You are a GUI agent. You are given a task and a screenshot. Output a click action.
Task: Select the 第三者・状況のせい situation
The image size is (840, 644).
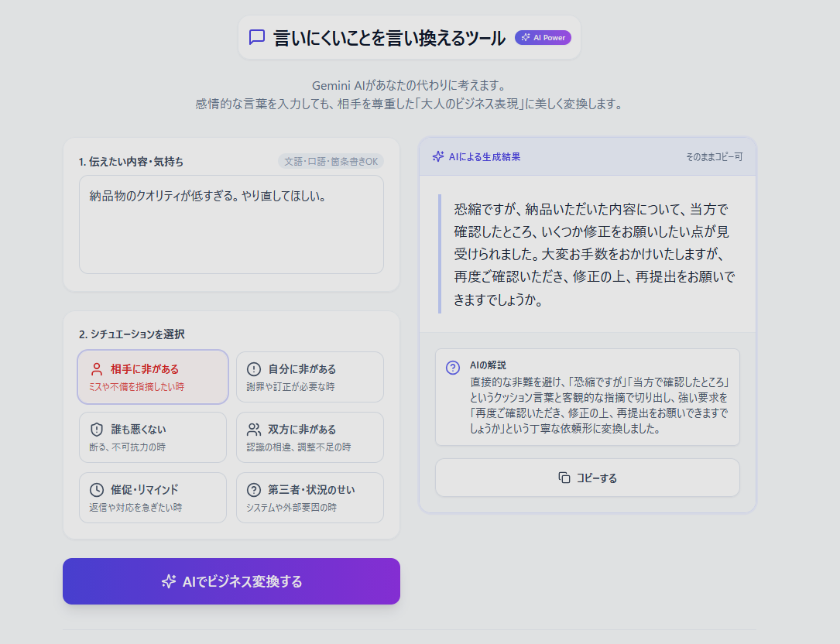point(310,498)
